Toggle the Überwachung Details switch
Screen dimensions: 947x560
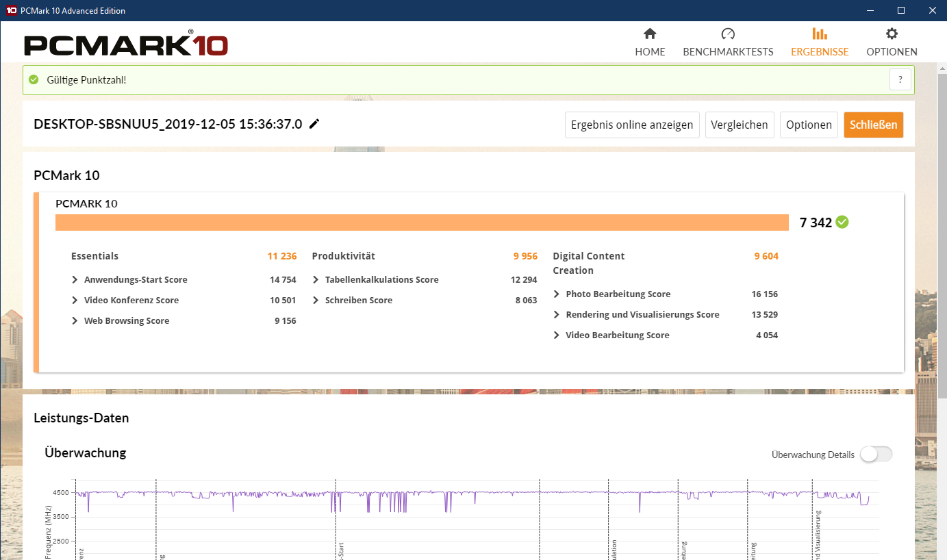tap(876, 455)
